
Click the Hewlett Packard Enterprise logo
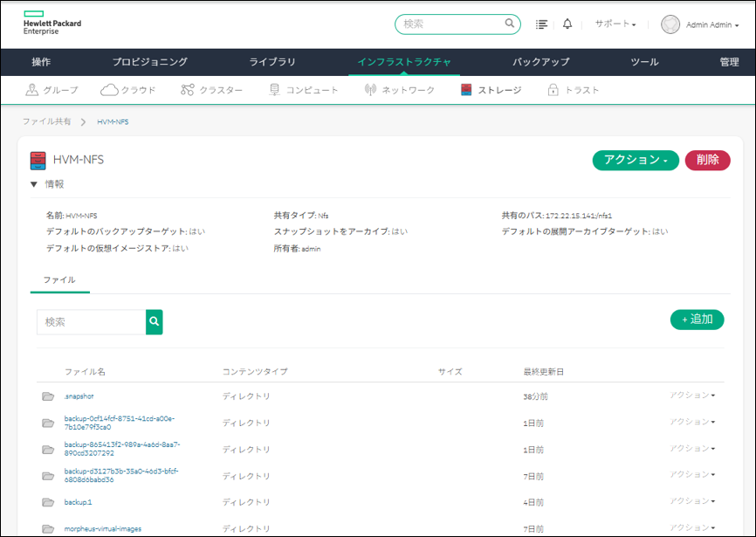point(52,24)
